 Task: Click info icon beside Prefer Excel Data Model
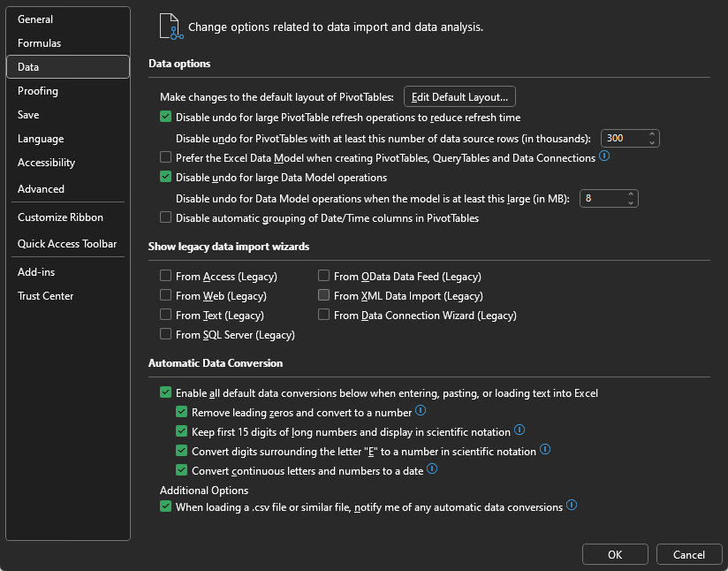pos(604,156)
